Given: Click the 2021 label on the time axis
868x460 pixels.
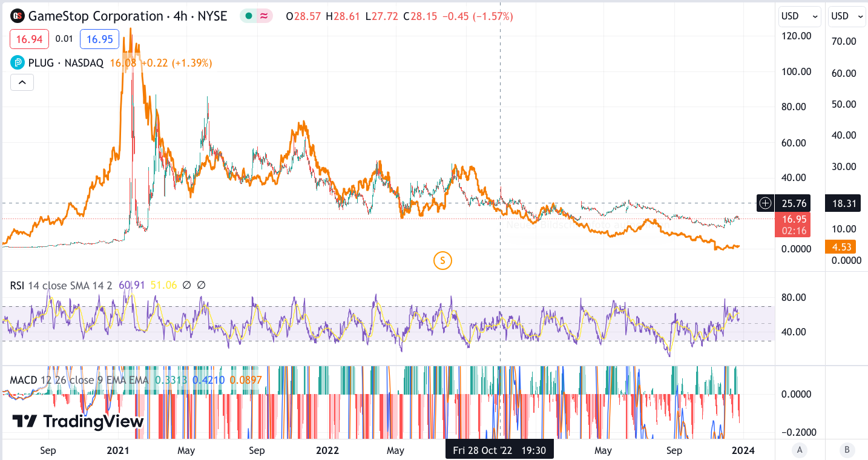Looking at the screenshot, I should point(117,450).
